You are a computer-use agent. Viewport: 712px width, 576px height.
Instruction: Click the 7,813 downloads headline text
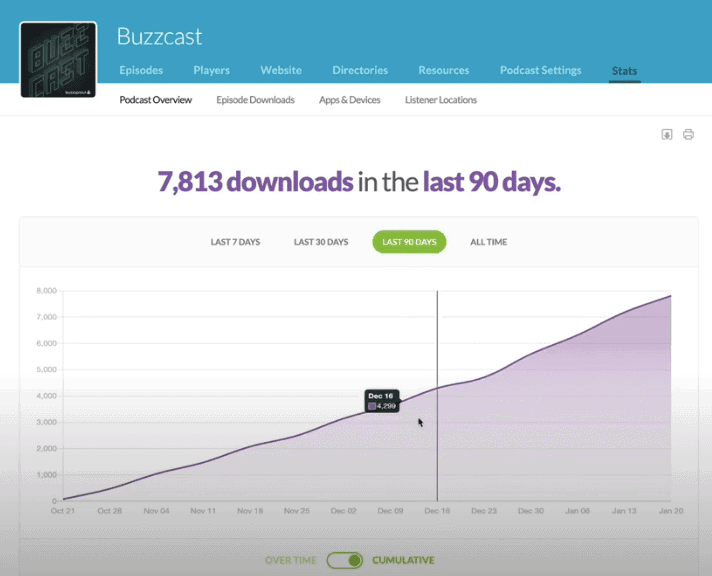(255, 181)
